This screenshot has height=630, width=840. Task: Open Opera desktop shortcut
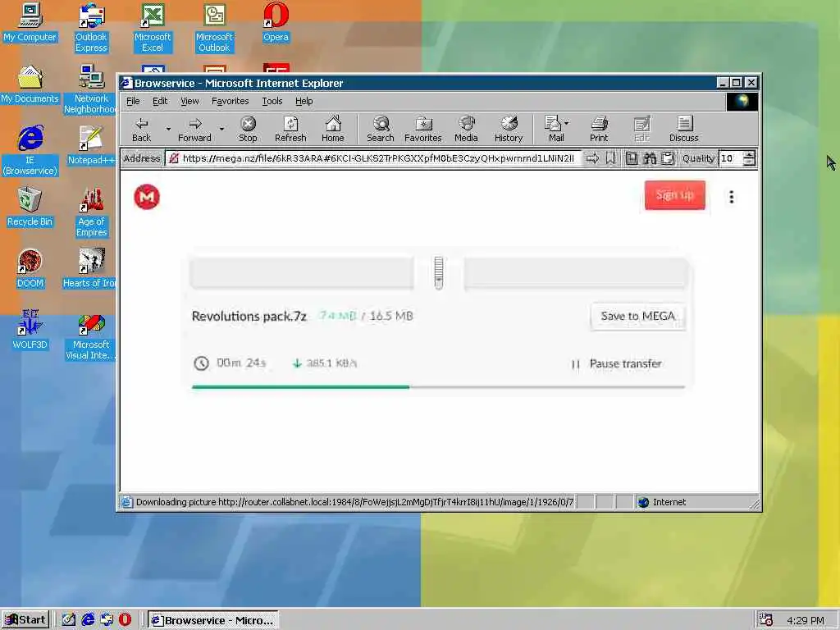click(x=276, y=22)
